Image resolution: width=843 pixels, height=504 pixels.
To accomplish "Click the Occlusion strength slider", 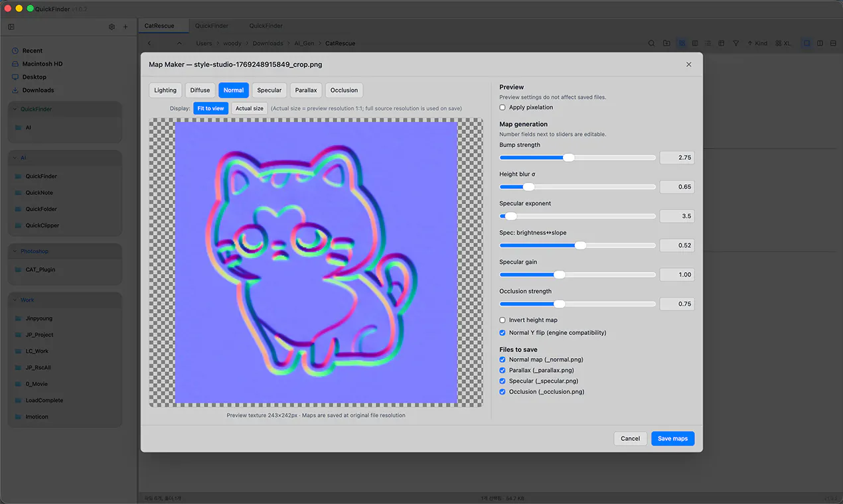I will [x=577, y=304].
